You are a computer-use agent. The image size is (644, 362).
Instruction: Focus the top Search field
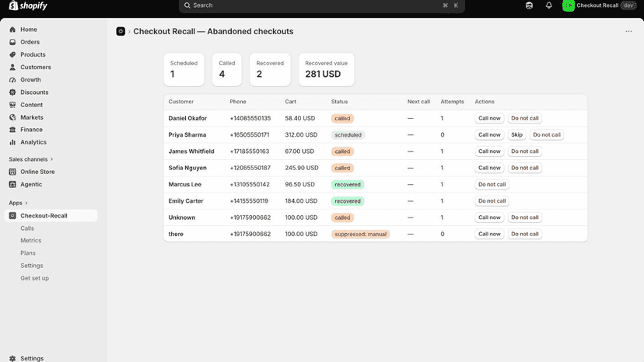(321, 5)
